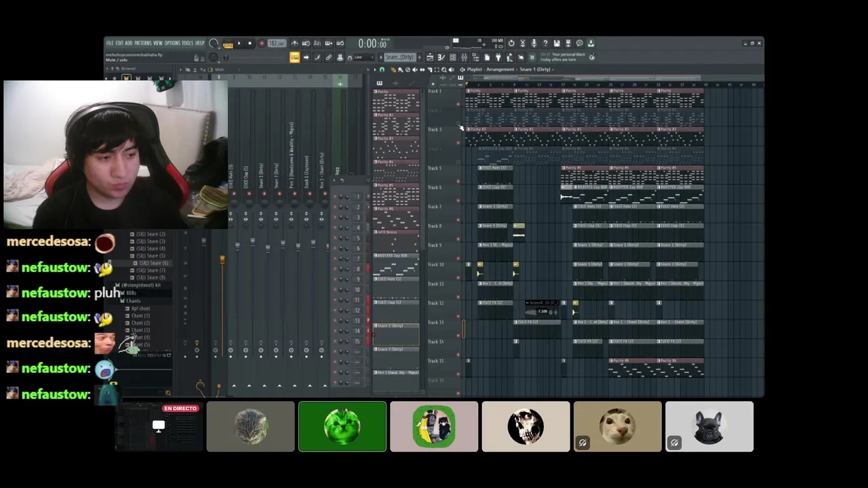The height and width of the screenshot is (488, 868).
Task: Select mixer routing slot 15
Action: click(357, 341)
